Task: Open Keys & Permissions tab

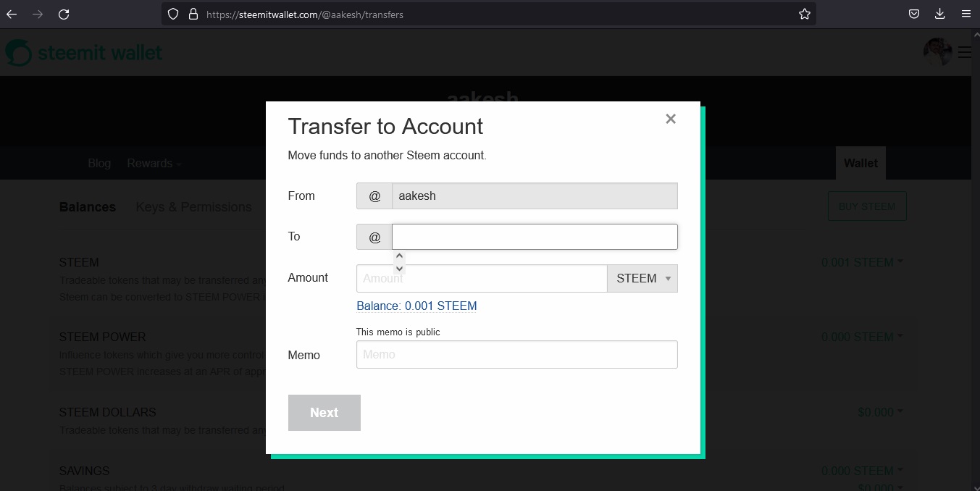Action: tap(194, 207)
